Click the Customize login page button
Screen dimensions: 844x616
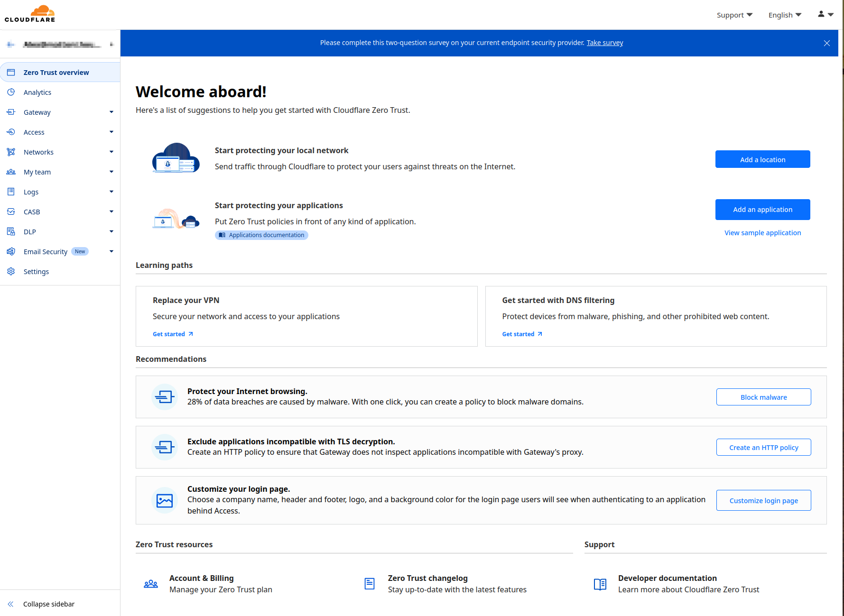point(763,500)
